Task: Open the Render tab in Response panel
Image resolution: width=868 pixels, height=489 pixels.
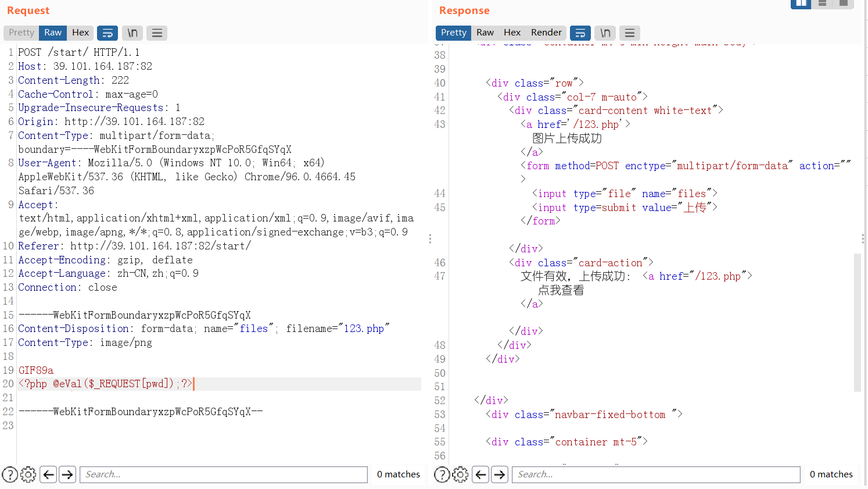Action: [546, 33]
